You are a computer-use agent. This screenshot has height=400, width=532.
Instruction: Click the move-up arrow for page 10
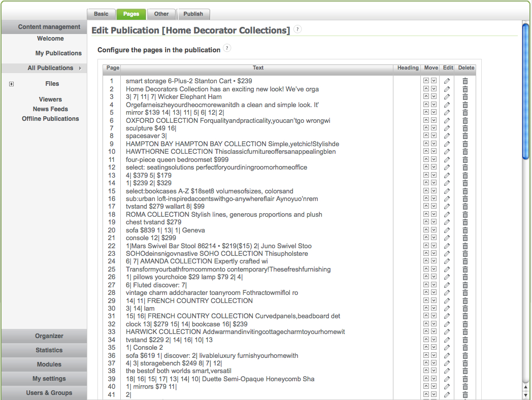coord(426,152)
